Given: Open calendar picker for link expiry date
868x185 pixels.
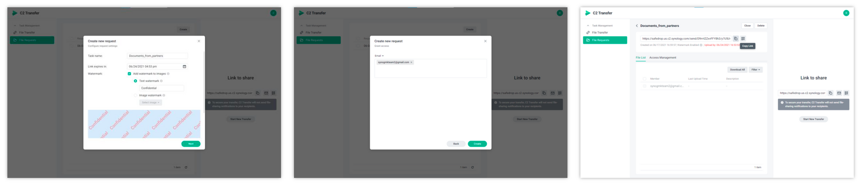Looking at the screenshot, I should 184,67.
